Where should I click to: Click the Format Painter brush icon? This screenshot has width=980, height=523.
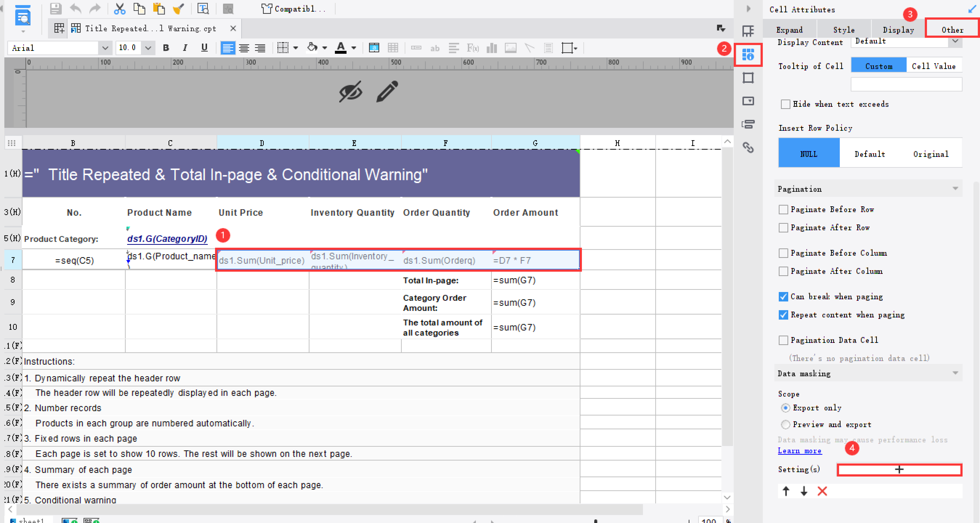(x=178, y=8)
